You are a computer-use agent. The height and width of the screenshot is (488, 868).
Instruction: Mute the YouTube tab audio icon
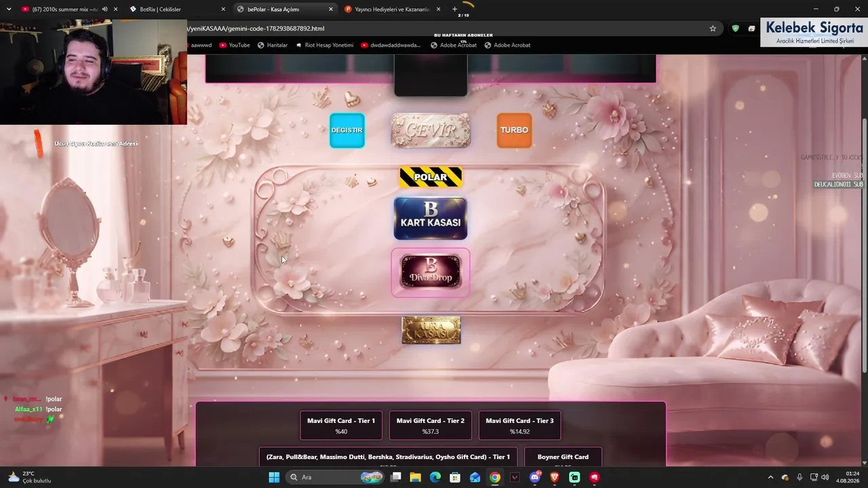(104, 9)
